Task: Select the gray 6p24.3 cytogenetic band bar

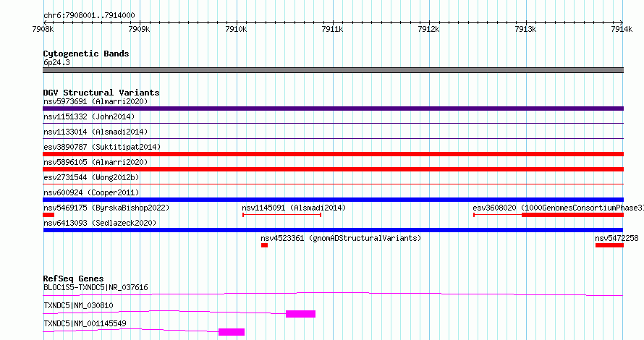Action: (x=333, y=70)
